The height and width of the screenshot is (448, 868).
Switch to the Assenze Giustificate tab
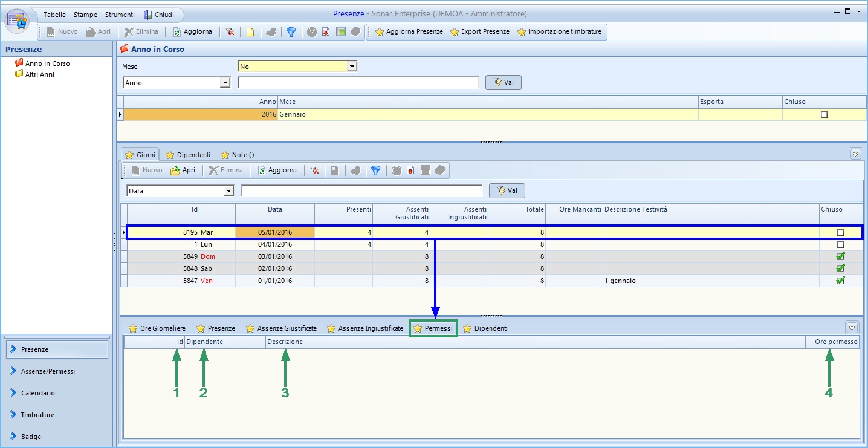pyautogui.click(x=281, y=328)
